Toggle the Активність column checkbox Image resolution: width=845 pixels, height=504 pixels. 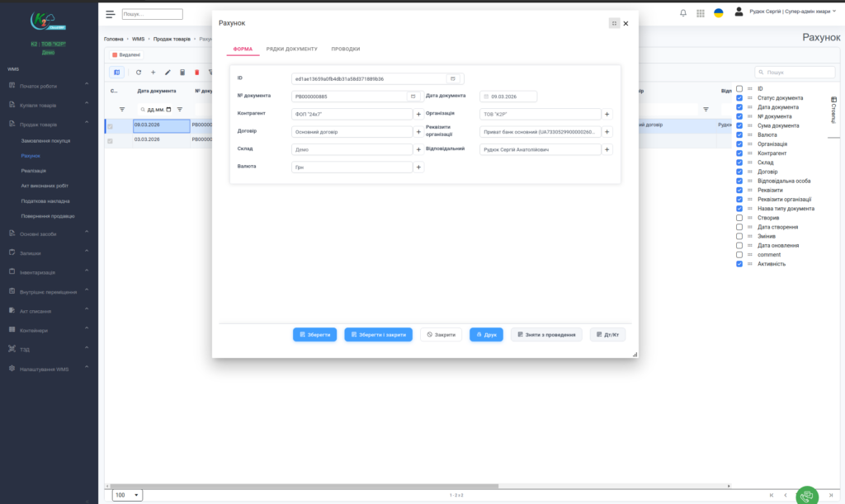coord(739,264)
